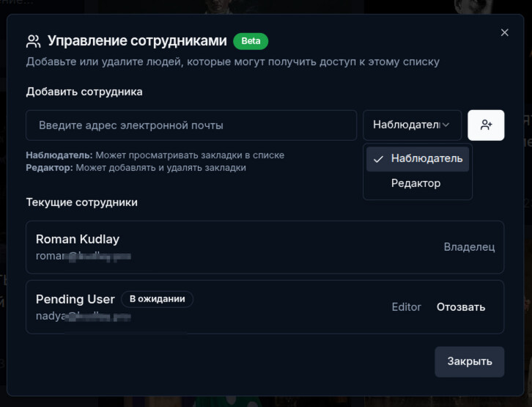Click the chevron arrow in role selector
Image resolution: width=532 pixels, height=407 pixels.
pos(446,125)
